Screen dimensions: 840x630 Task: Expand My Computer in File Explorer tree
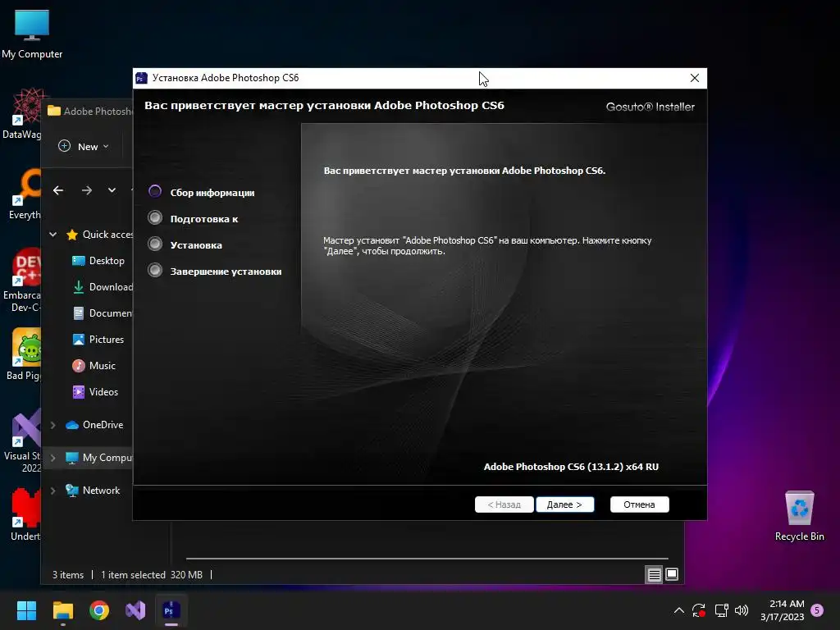(53, 458)
